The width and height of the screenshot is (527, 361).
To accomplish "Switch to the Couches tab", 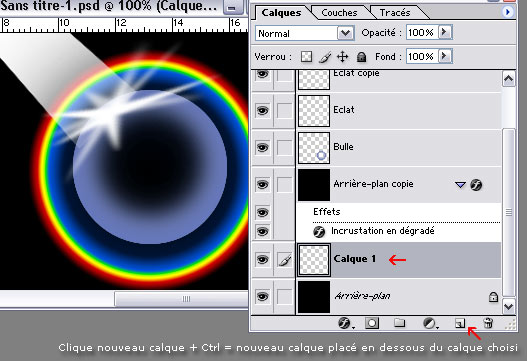I will [339, 13].
